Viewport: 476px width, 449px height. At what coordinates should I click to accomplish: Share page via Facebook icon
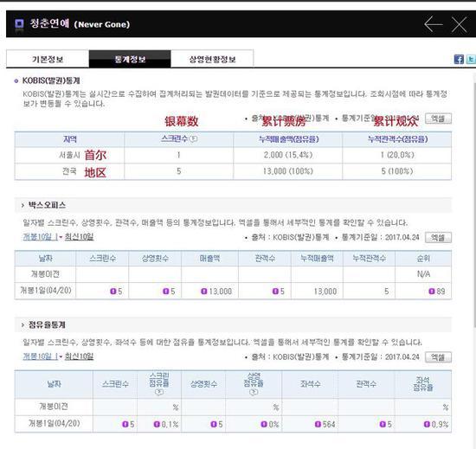(x=459, y=59)
